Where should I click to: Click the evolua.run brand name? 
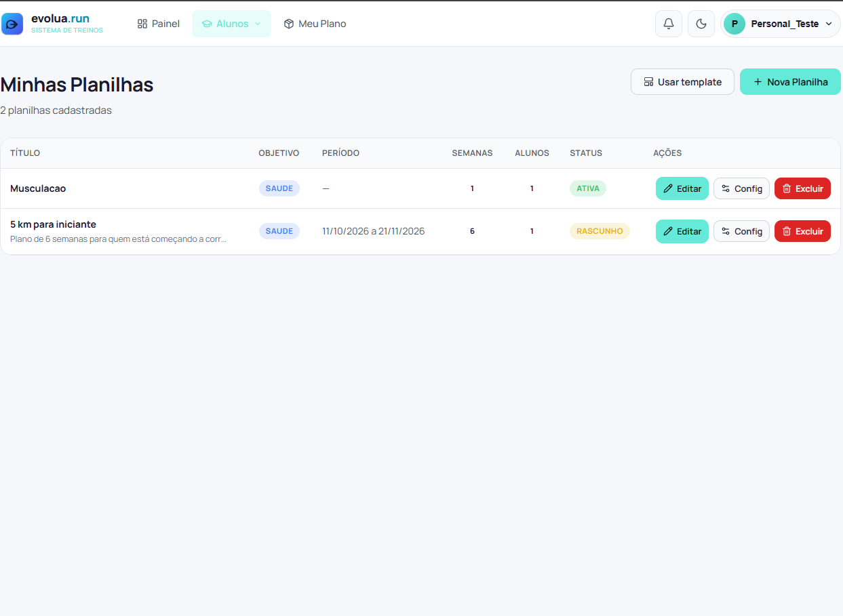click(60, 18)
